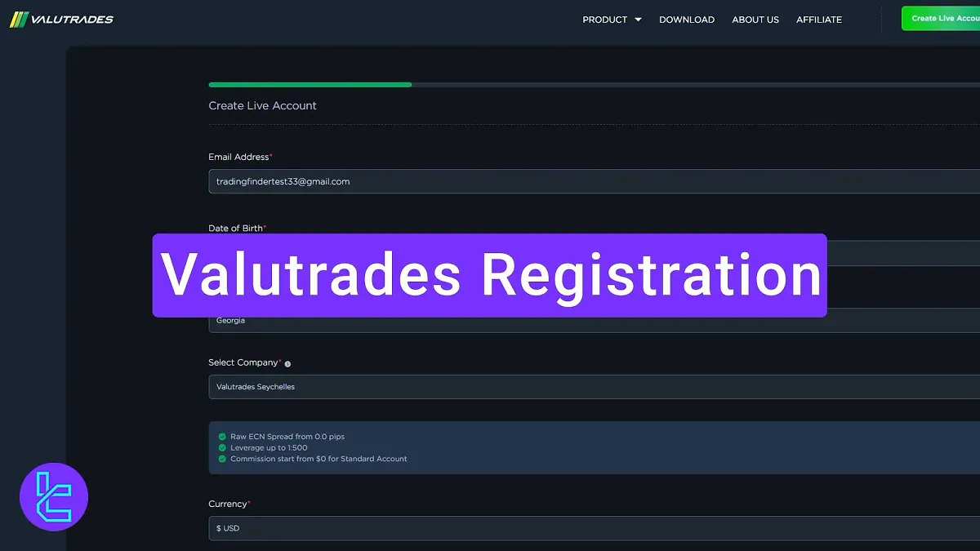Screen dimensions: 980x551
Task: Click the checkmark beside Commission start from $0
Action: pos(220,459)
